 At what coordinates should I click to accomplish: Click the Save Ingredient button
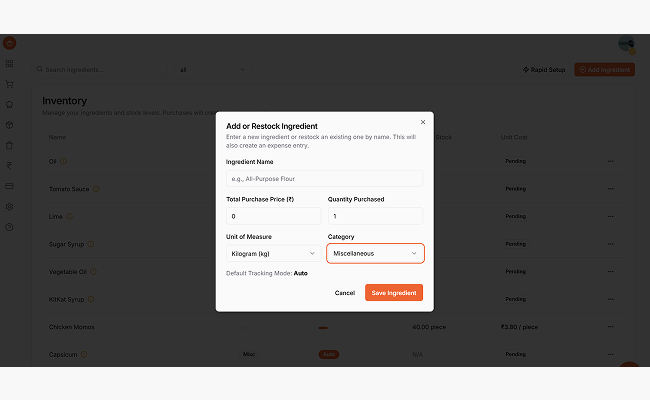coord(394,293)
